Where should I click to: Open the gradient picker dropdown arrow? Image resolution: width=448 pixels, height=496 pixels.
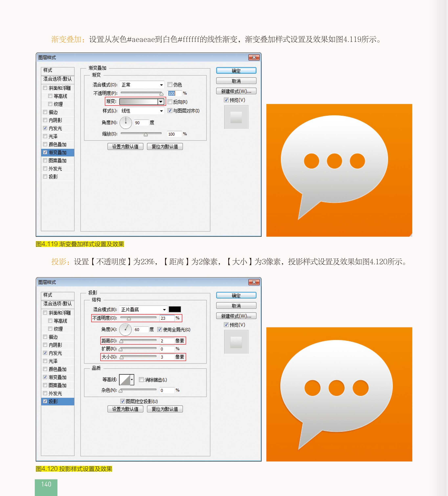pyautogui.click(x=161, y=101)
